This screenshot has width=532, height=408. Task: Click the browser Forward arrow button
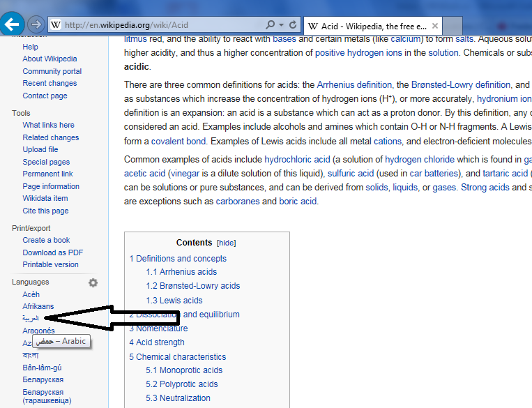point(36,24)
